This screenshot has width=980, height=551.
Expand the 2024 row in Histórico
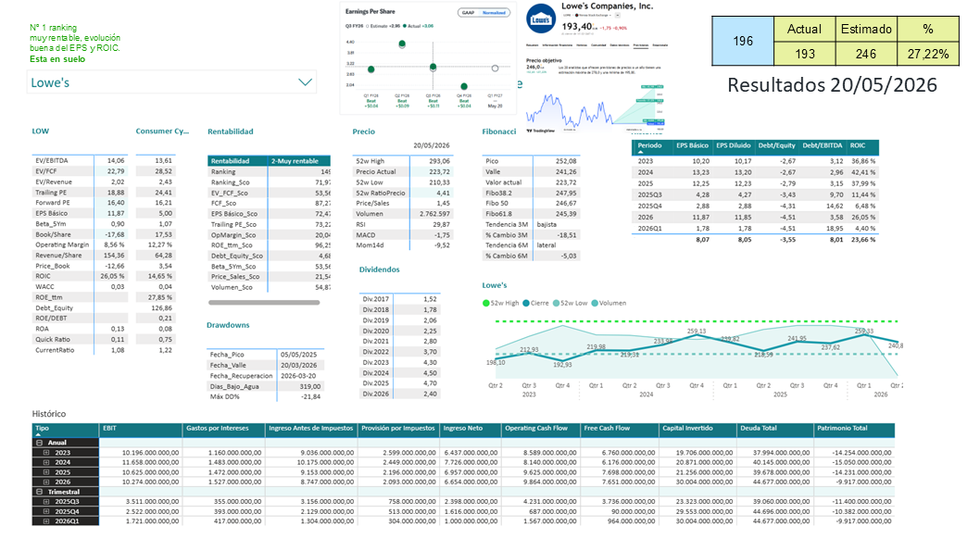(46, 462)
